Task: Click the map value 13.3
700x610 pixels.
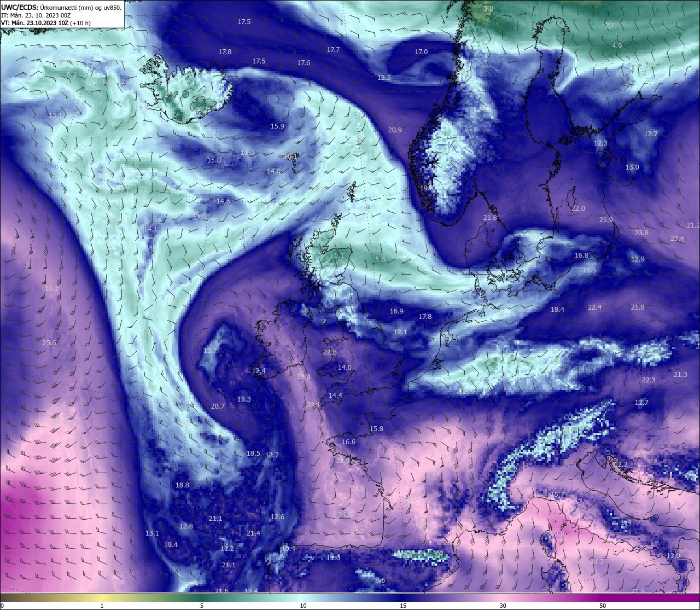Action: click(x=244, y=399)
